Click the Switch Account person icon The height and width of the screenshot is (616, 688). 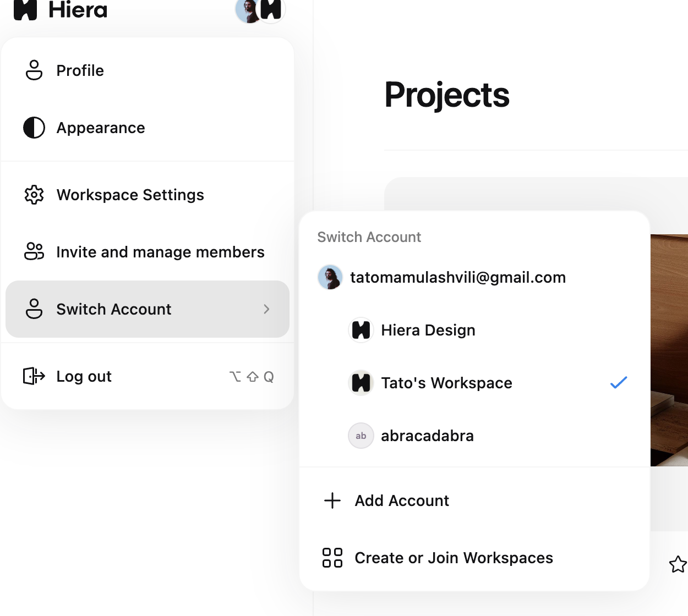click(34, 309)
